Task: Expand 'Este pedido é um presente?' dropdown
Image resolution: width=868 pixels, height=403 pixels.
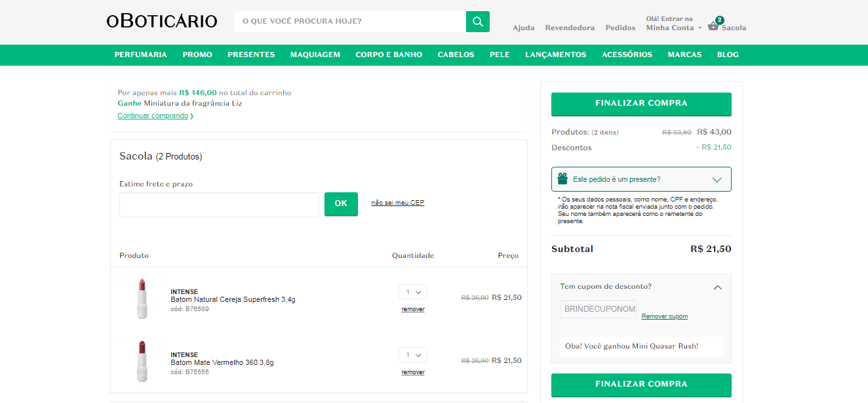Action: (x=641, y=179)
